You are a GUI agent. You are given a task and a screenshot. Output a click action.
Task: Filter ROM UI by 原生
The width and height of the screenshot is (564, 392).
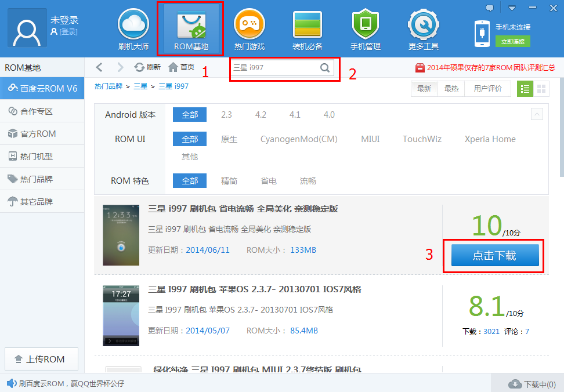click(229, 139)
